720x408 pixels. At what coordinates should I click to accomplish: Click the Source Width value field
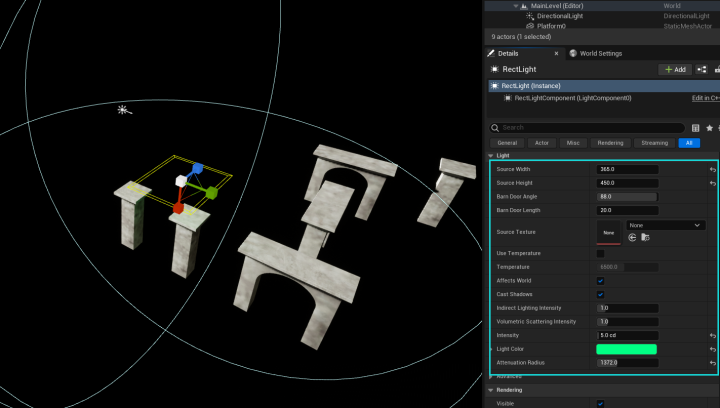[627, 169]
